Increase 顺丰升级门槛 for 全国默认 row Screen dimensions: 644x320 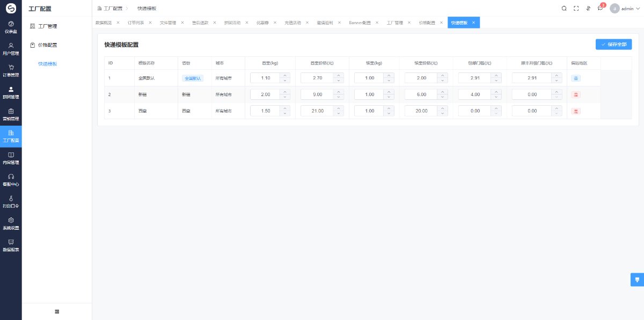click(x=558, y=75)
